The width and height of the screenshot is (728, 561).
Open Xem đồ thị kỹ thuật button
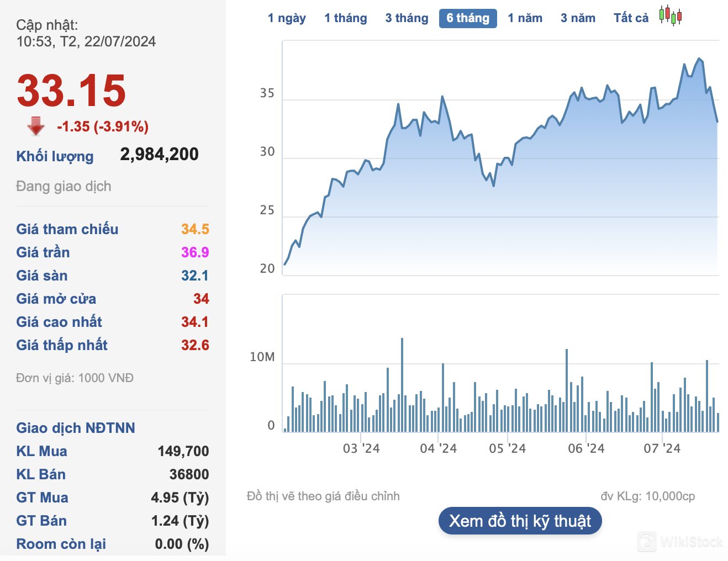(520, 521)
